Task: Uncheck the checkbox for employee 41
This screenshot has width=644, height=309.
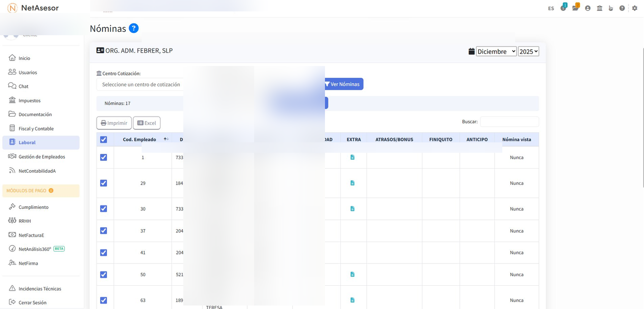Action: click(x=104, y=252)
